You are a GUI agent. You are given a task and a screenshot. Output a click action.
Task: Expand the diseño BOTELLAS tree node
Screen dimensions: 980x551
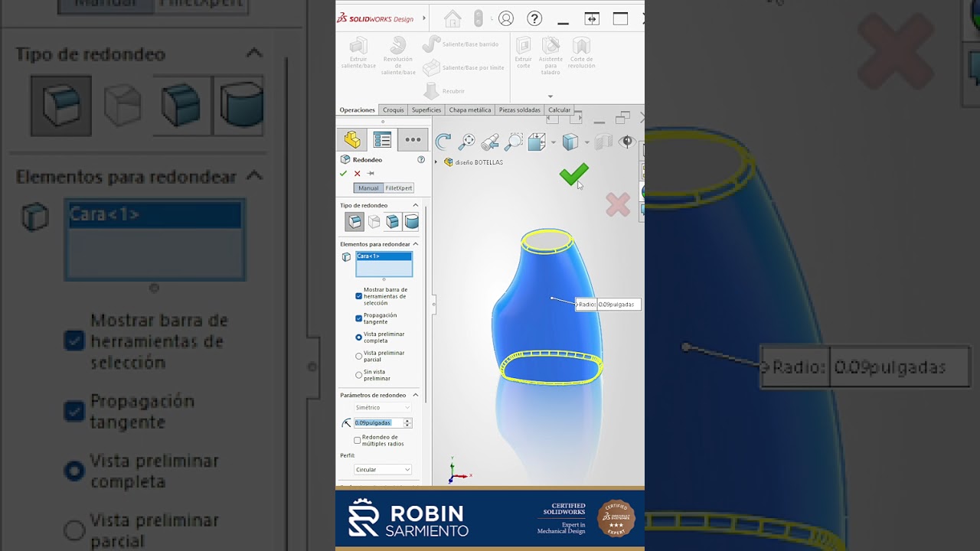click(436, 162)
